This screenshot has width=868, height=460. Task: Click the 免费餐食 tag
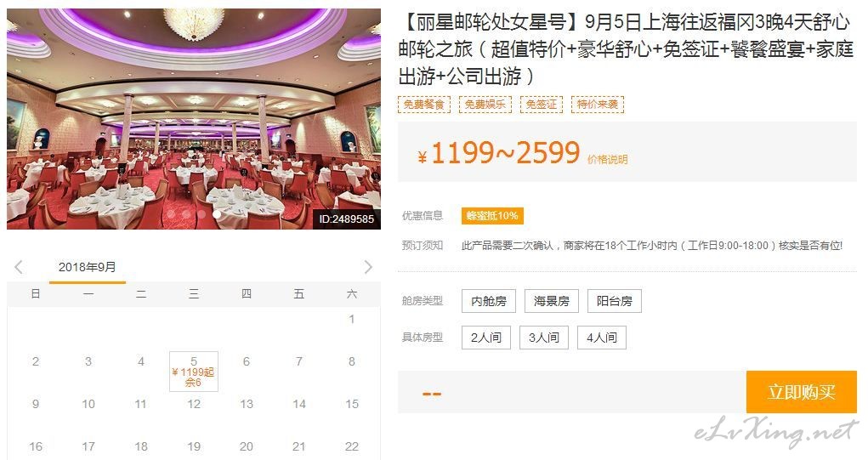pyautogui.click(x=424, y=104)
